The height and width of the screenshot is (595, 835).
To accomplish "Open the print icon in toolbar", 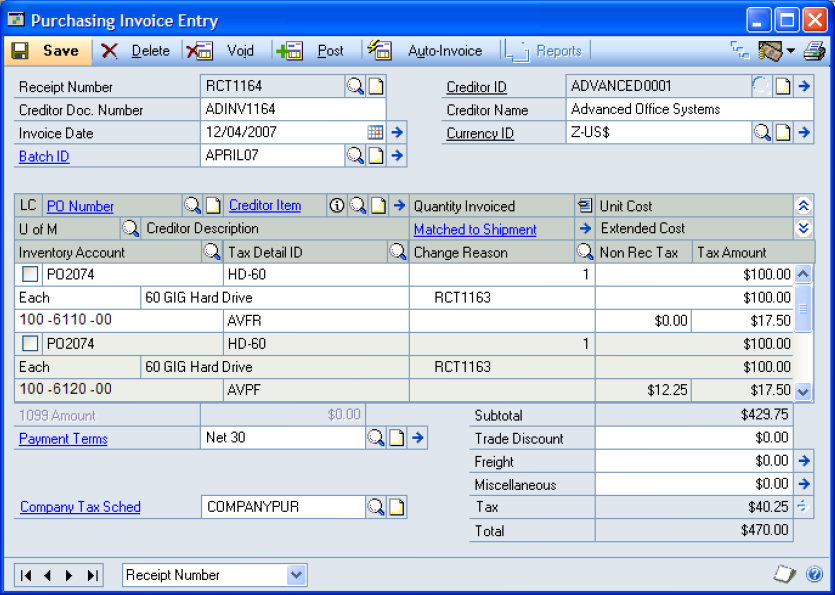I will coord(815,51).
